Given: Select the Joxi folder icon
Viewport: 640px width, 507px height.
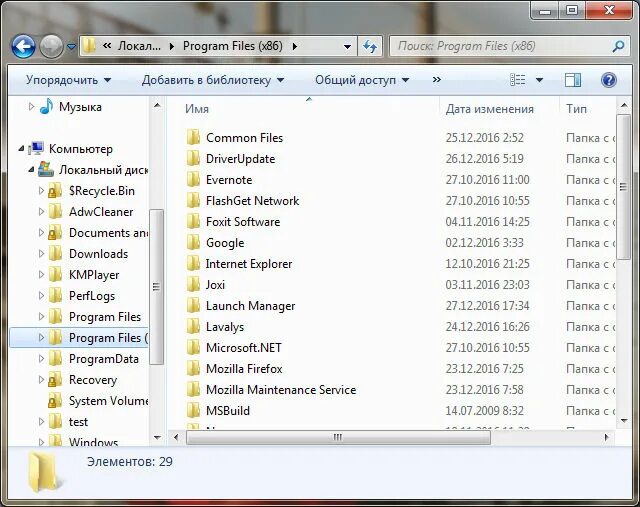Looking at the screenshot, I should pyautogui.click(x=193, y=285).
